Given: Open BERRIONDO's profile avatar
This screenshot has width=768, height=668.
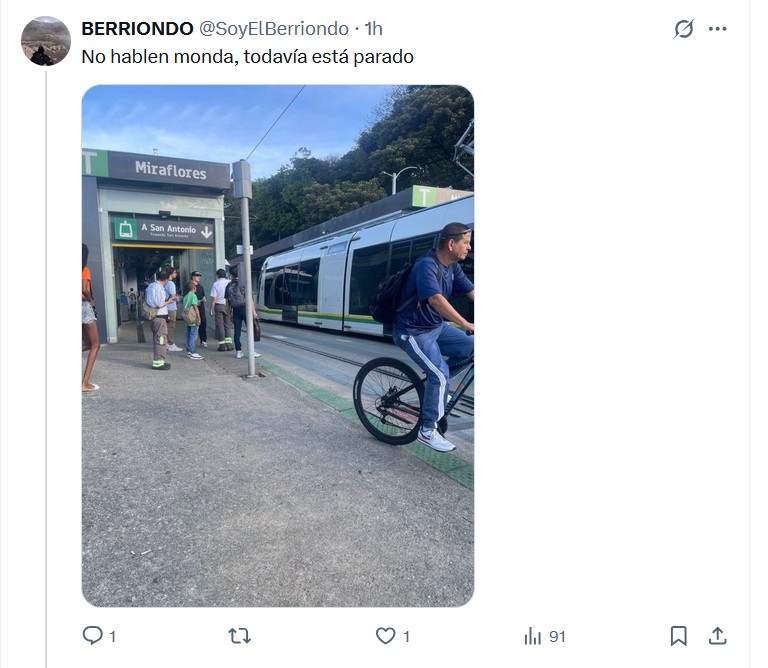Looking at the screenshot, I should (x=46, y=41).
